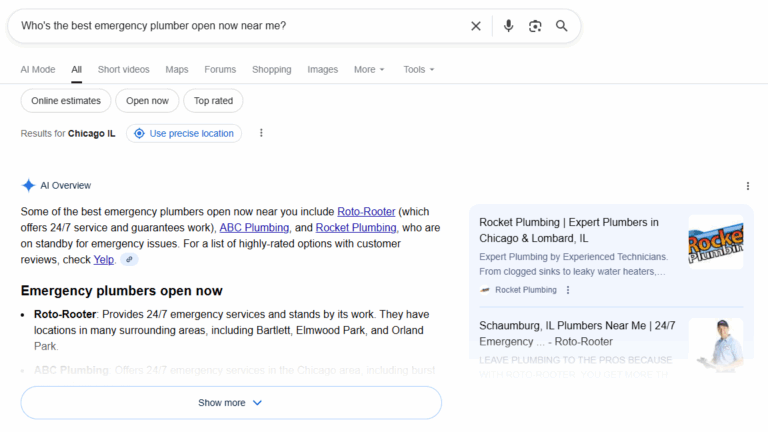
Task: Select the All results tab
Action: [x=76, y=70]
